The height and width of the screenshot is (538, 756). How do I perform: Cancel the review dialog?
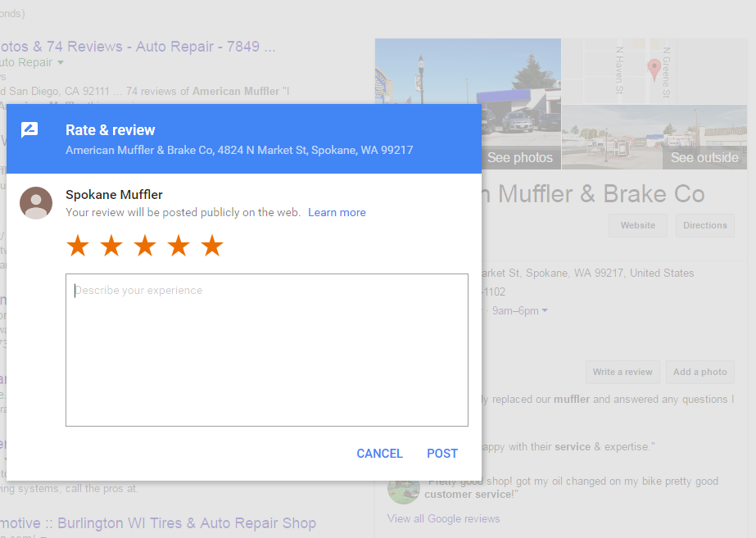pyautogui.click(x=379, y=454)
